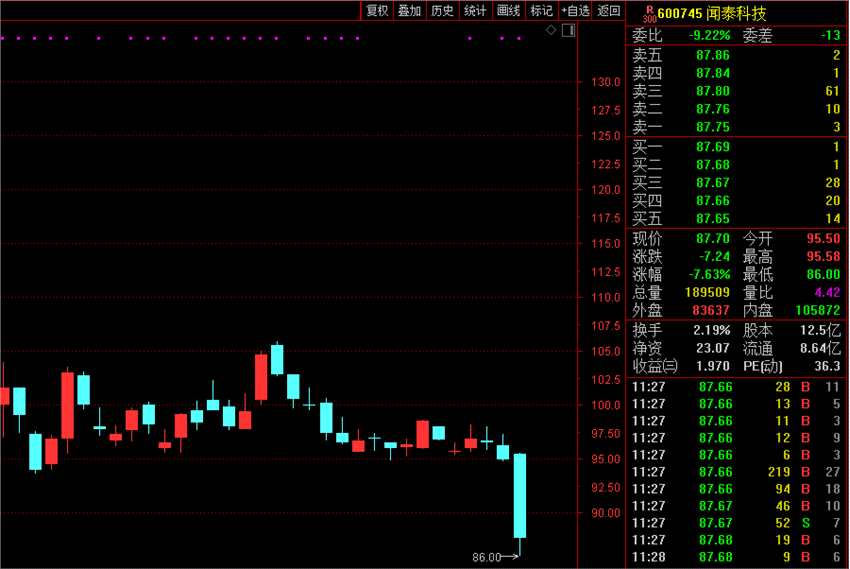
Task: Click 今开 open price 95.50
Action: (x=823, y=238)
